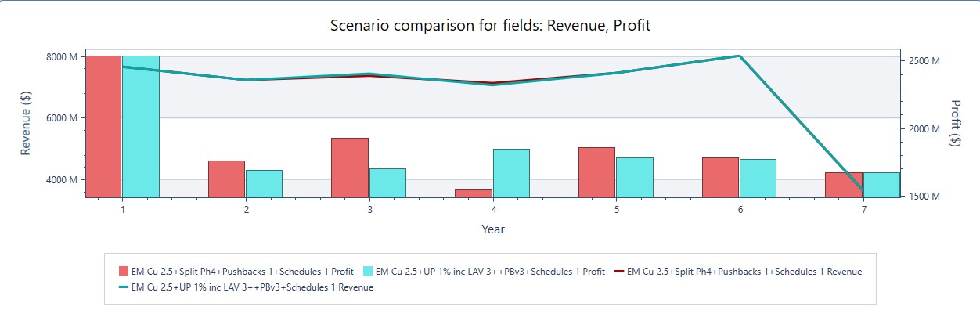980x314 pixels.
Task: Click the 'Revenue ($)' left axis title
Action: pyautogui.click(x=27, y=123)
